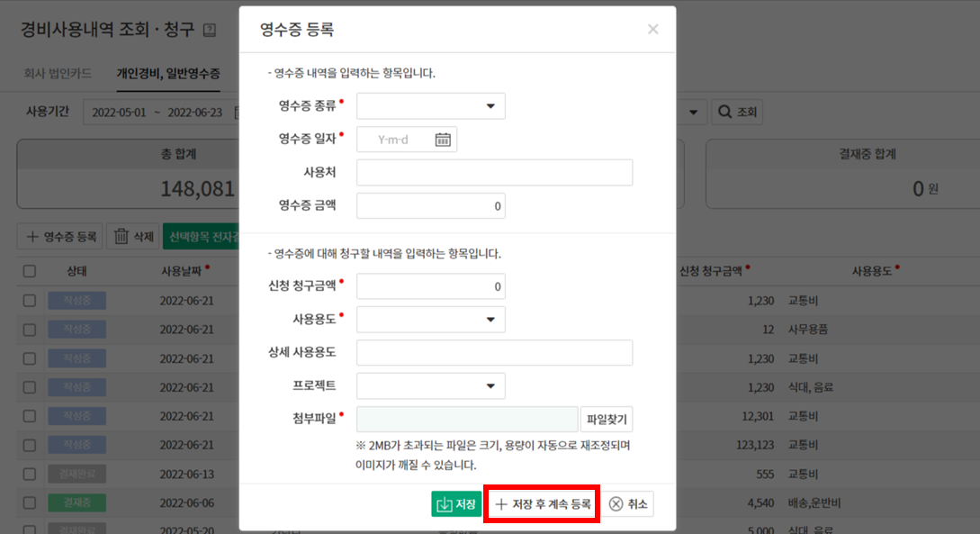Viewport: 980px width, 534px height.
Task: Click the 파일찾기 file browse button
Action: (608, 419)
